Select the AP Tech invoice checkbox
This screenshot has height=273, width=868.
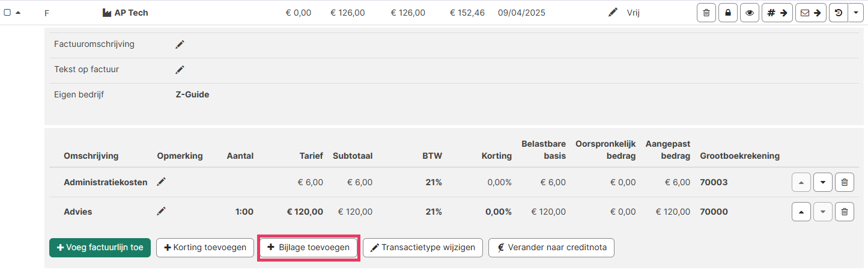click(x=7, y=13)
